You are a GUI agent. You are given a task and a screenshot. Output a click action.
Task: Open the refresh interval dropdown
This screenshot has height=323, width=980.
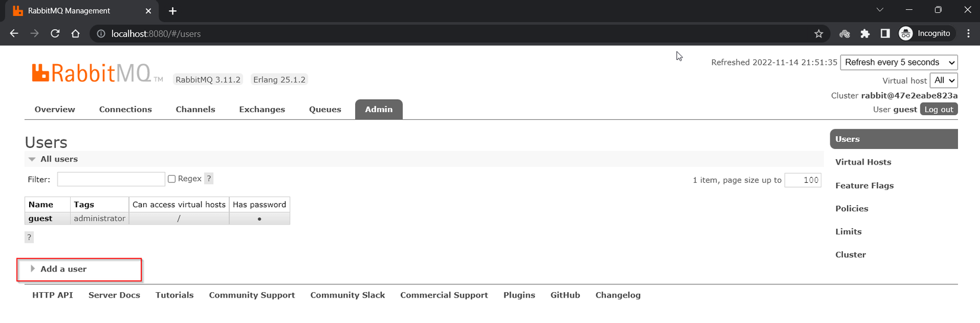(x=899, y=62)
